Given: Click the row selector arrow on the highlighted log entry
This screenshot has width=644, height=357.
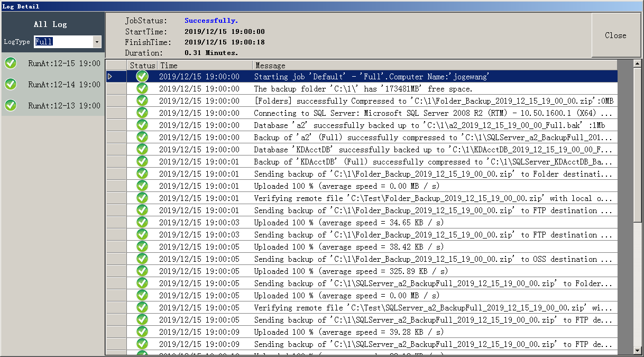Looking at the screenshot, I should click(111, 76).
